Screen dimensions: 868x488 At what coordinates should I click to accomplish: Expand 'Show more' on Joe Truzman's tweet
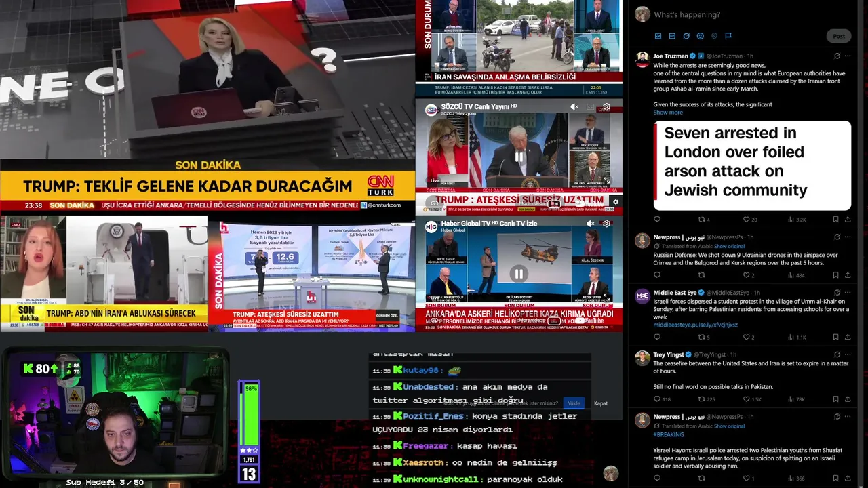tap(668, 113)
